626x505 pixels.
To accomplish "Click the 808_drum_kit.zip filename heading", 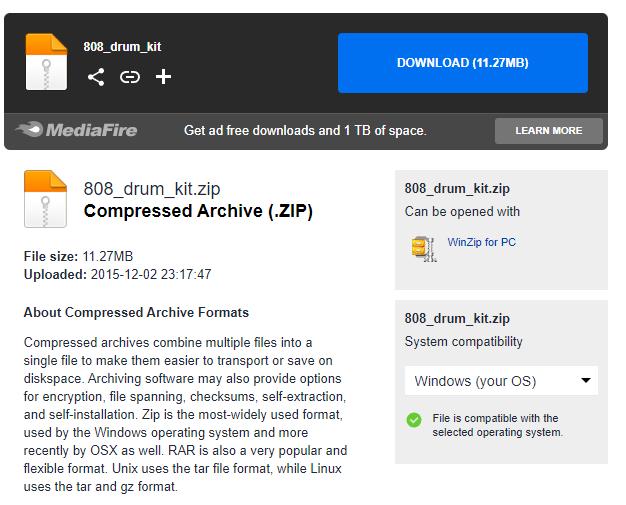I will tap(152, 189).
